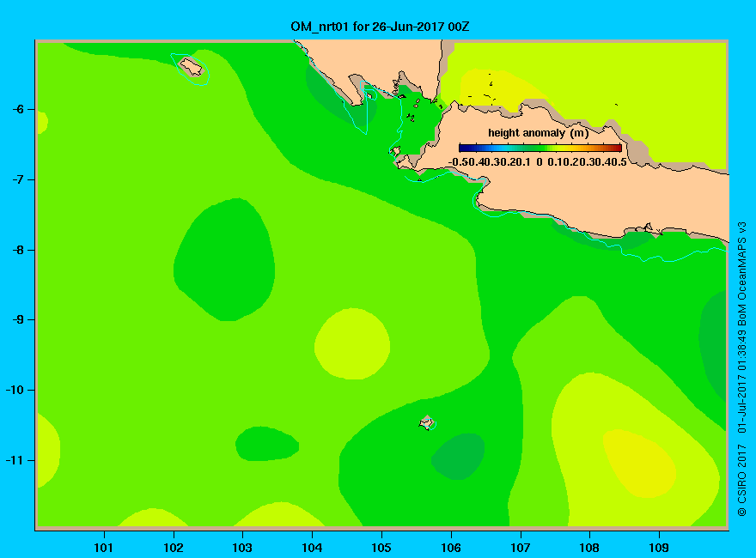Click the x-axis label 101
This screenshot has width=756, height=558.
click(103, 548)
